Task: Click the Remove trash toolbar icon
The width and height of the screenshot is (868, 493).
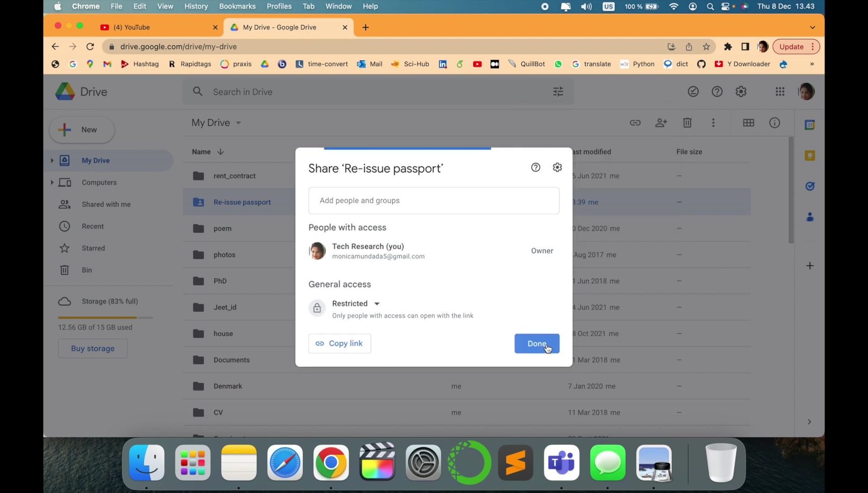Action: click(x=687, y=123)
